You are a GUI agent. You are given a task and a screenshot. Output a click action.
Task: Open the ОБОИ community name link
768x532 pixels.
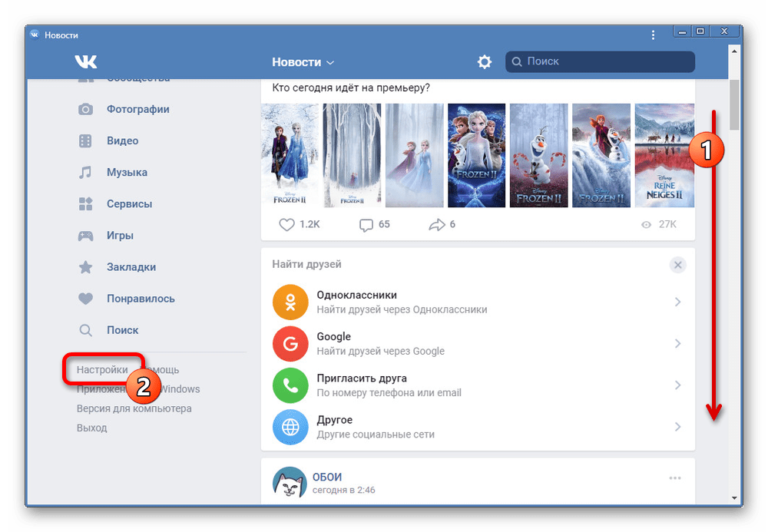click(327, 477)
